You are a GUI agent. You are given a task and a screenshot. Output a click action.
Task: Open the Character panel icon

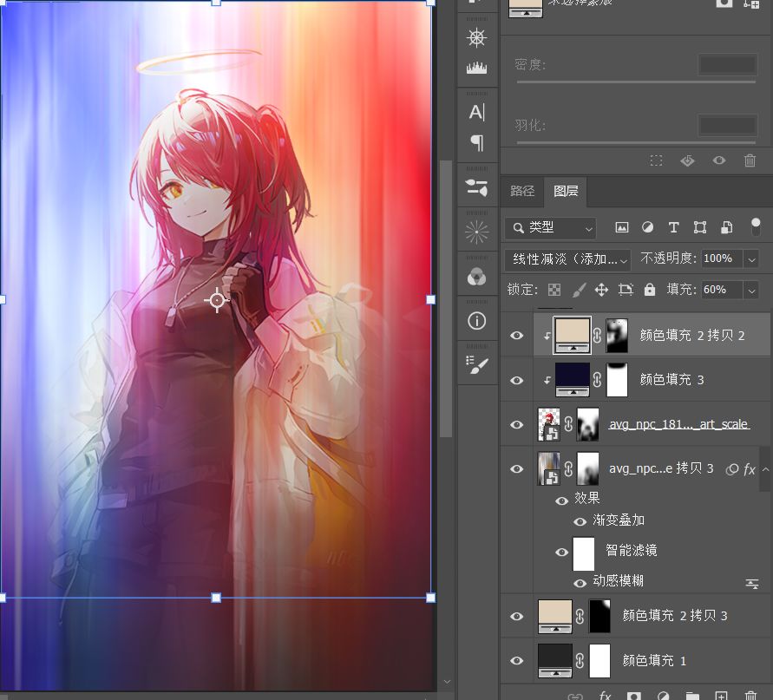click(476, 112)
